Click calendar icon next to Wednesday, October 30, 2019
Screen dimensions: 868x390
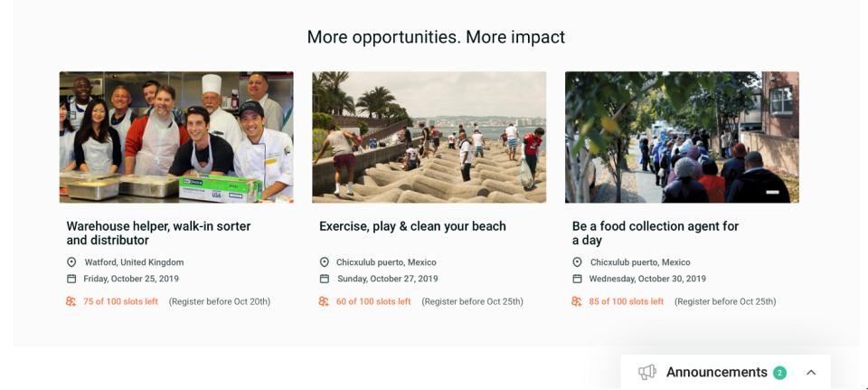coord(578,279)
